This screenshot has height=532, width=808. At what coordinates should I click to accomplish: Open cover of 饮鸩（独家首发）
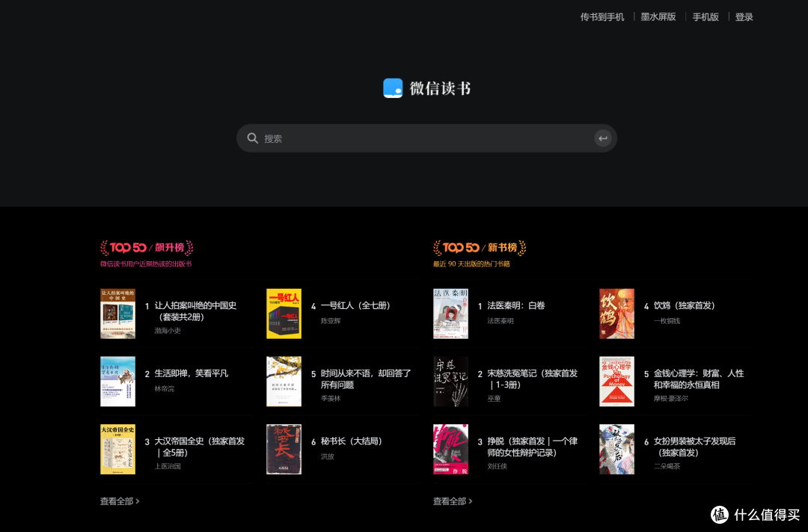pyautogui.click(x=616, y=314)
